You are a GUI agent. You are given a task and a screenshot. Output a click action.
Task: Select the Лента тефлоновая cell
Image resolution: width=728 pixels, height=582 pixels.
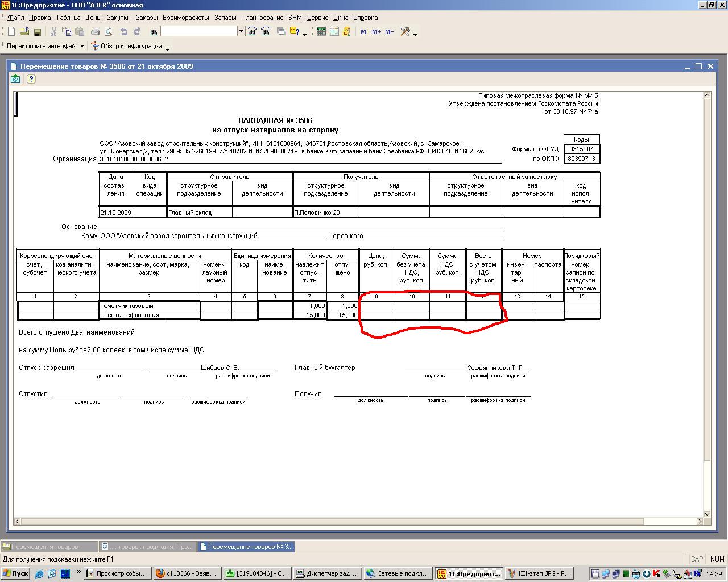pyautogui.click(x=150, y=315)
